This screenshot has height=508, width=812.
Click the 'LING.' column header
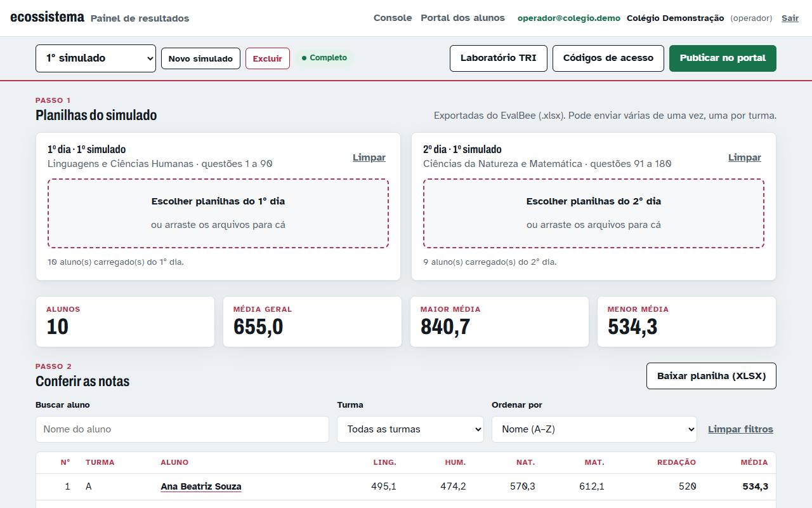[385, 462]
